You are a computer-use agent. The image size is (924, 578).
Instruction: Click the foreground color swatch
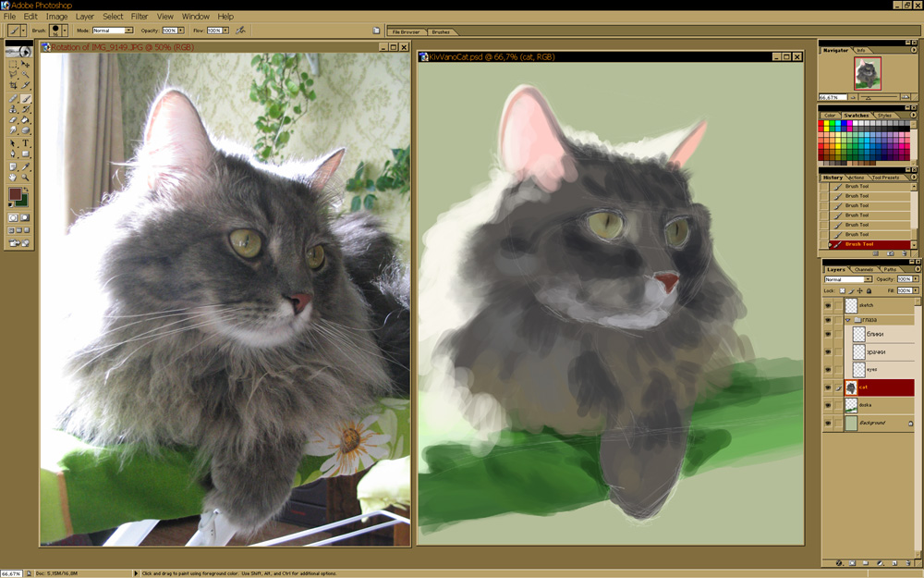point(15,194)
